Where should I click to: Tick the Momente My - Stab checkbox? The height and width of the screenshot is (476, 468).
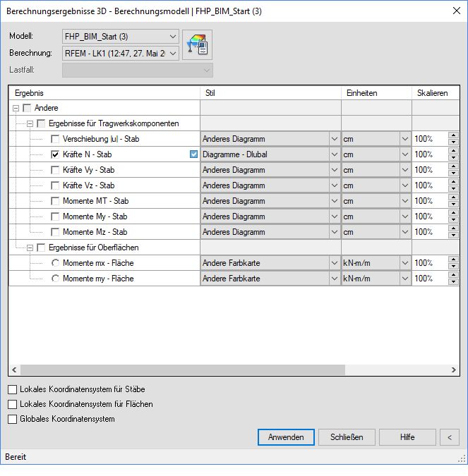coord(55,216)
